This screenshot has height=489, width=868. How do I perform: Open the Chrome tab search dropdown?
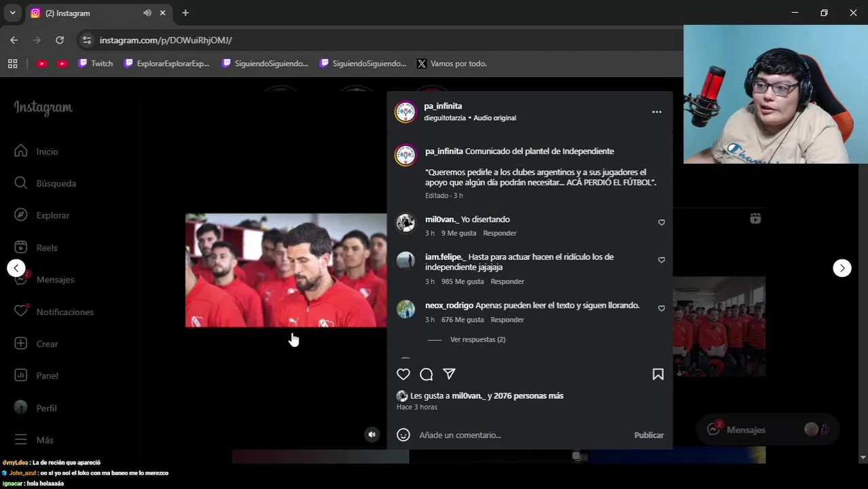(x=12, y=13)
